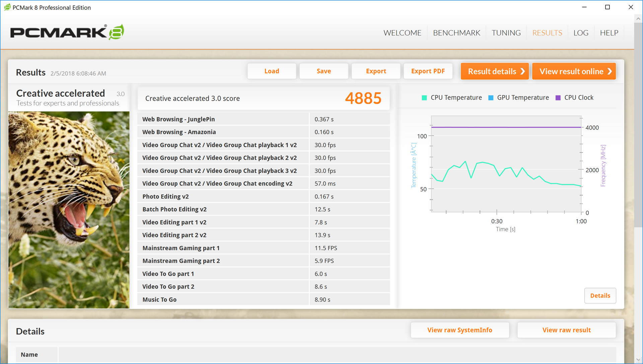Click the CPU Temperature legend swatch
The width and height of the screenshot is (643, 364).
coord(424,98)
